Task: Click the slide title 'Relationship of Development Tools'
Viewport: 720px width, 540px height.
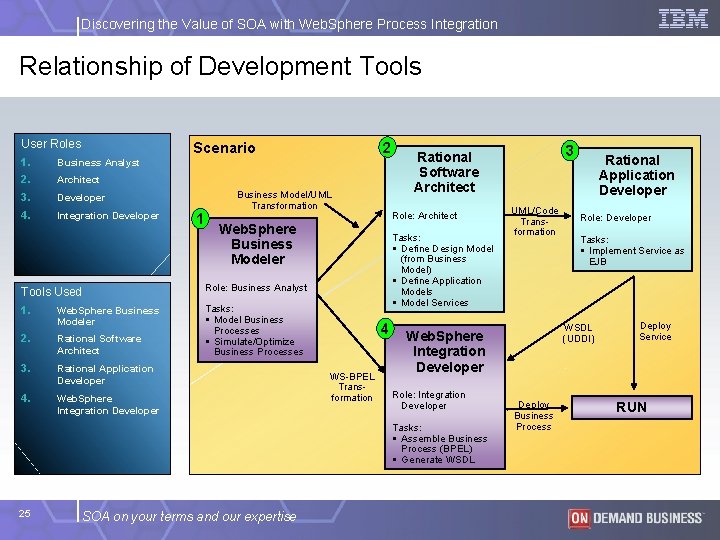Action: 220,66
